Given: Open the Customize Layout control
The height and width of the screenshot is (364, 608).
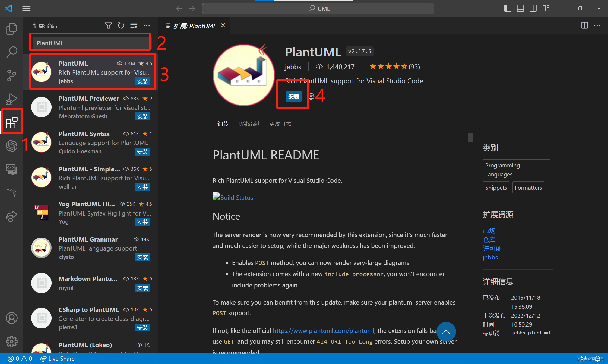Looking at the screenshot, I should tap(546, 8).
